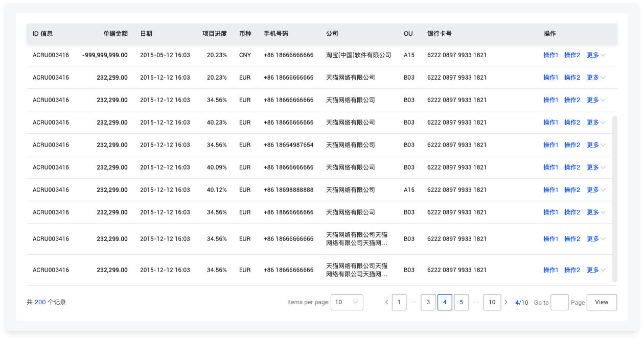Screen dimensions: 644x340
Task: Select the phone number +86 18698888888
Action: click(289, 190)
